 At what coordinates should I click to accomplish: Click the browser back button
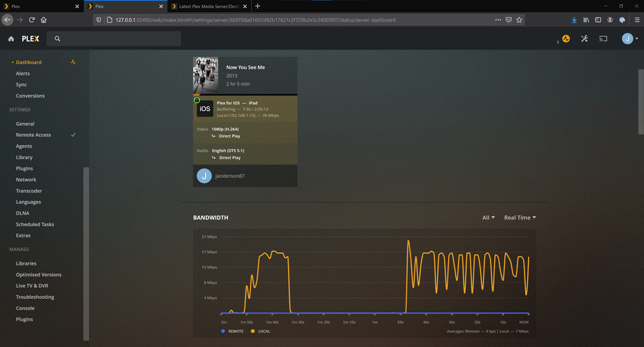pyautogui.click(x=7, y=19)
